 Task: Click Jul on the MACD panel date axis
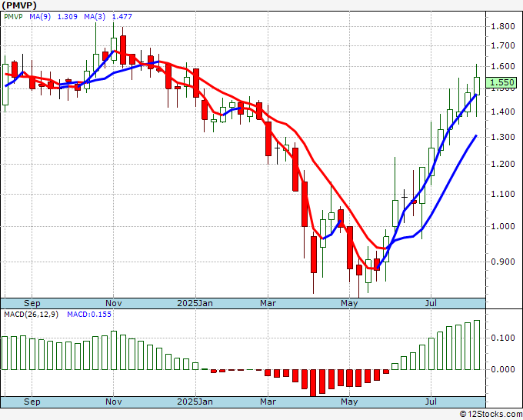point(431,402)
